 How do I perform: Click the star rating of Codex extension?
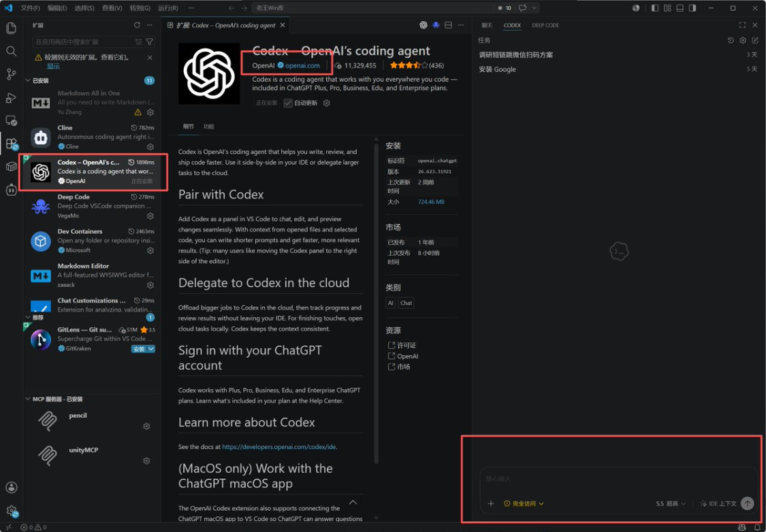[409, 65]
